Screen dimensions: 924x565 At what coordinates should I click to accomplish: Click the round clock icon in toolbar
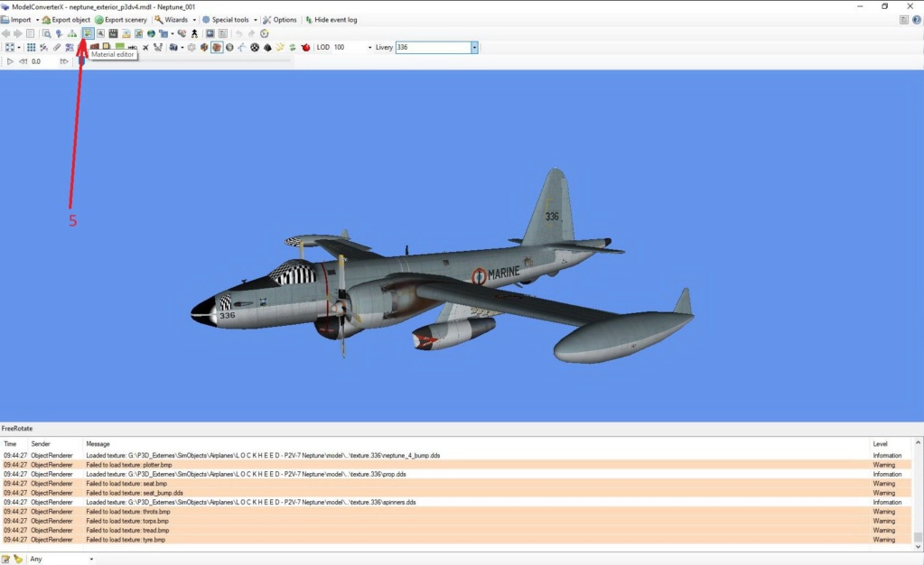[x=265, y=33]
